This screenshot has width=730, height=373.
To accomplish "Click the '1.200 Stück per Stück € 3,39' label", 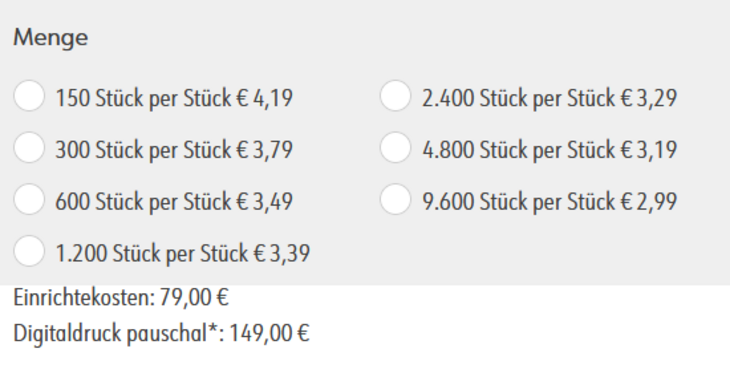I will coord(183,254).
